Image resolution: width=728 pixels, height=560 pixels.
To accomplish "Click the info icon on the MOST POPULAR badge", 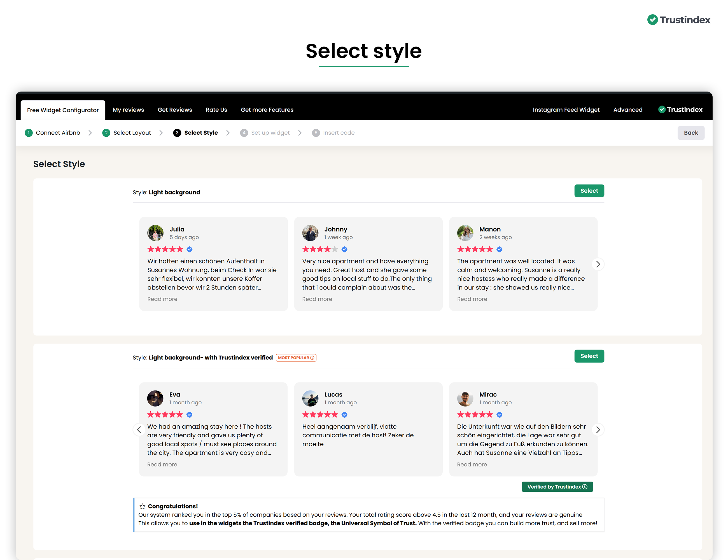I will point(312,357).
